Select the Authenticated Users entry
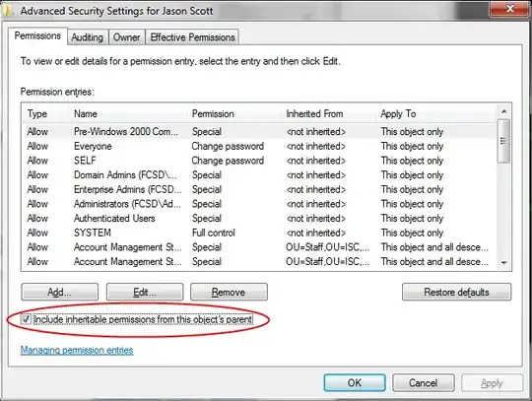 pos(260,219)
